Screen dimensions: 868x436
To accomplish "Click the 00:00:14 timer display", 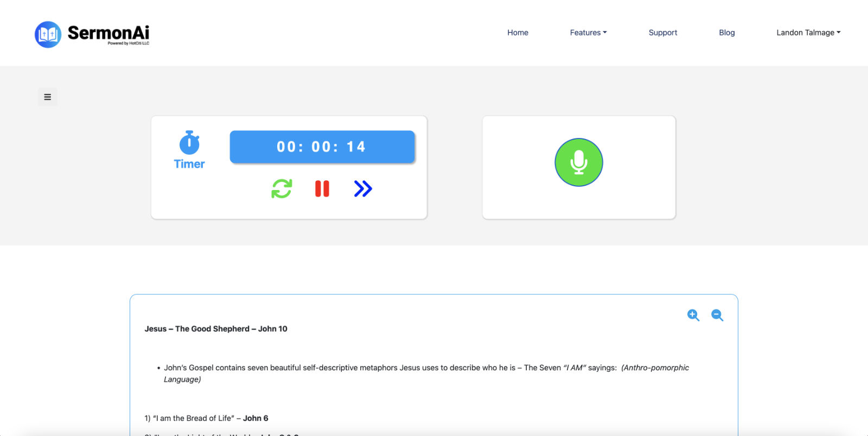I will point(322,147).
